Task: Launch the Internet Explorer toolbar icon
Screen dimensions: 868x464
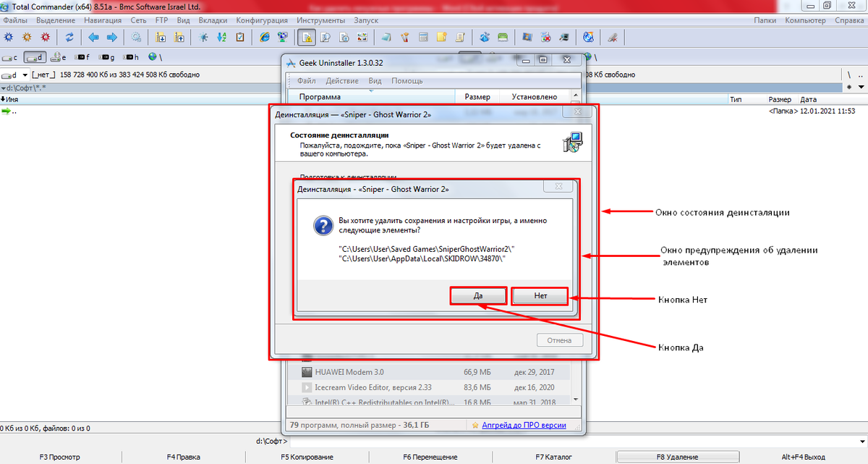Action: pos(265,37)
